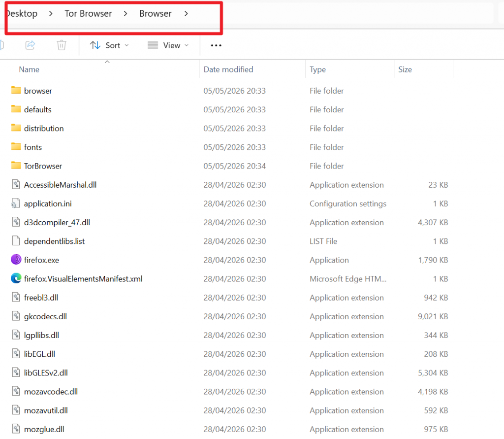Click the libGLESv2.dll file icon
The height and width of the screenshot is (439, 504).
tap(16, 372)
